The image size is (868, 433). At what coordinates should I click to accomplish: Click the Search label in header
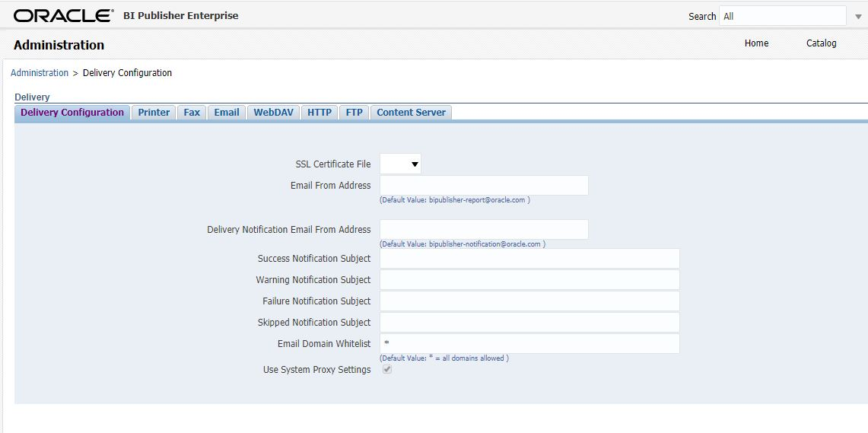click(x=702, y=17)
